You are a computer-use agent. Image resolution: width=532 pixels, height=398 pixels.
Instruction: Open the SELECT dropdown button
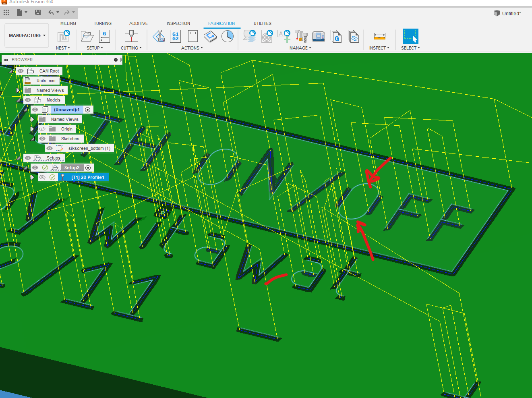tap(410, 48)
